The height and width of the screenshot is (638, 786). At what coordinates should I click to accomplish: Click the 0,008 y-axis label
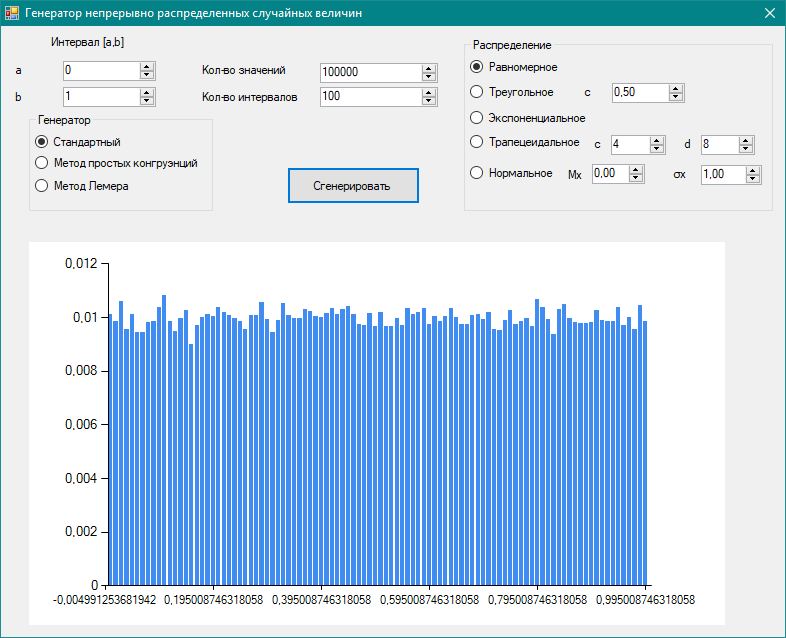pos(81,370)
